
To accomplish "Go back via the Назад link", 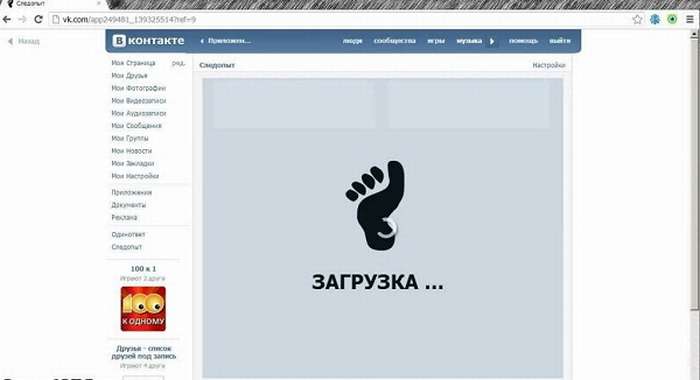I will 24,41.
